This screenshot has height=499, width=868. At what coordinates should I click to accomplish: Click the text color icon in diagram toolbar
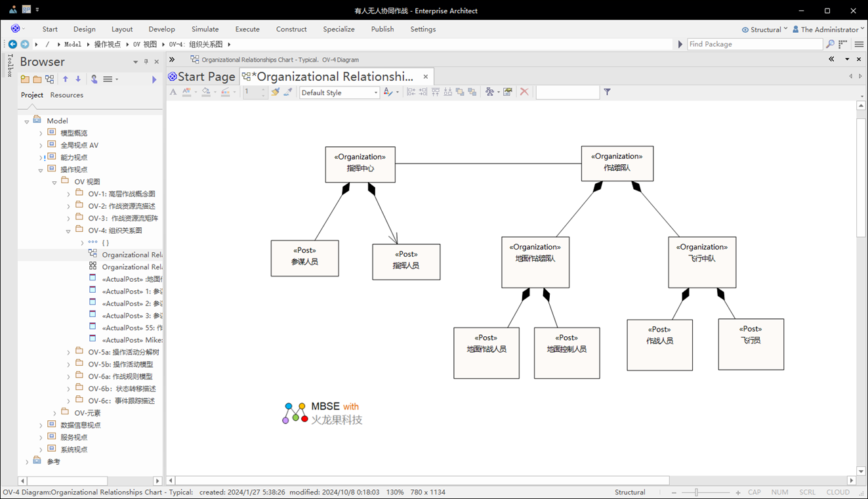coord(187,92)
